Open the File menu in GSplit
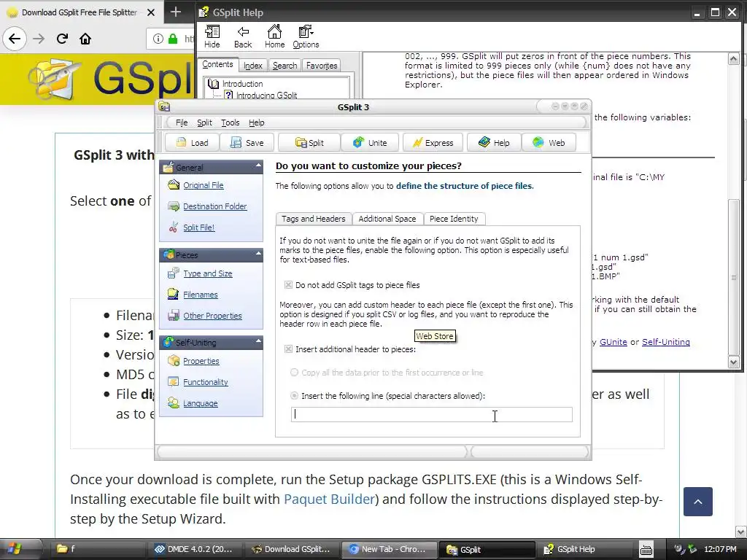Screen dimensions: 747x560 pyautogui.click(x=182, y=122)
